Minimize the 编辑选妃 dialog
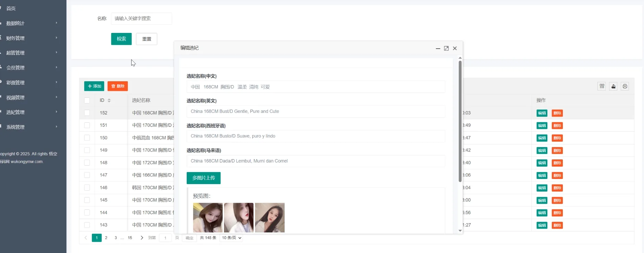Viewport: 644px width, 253px height. (438, 48)
